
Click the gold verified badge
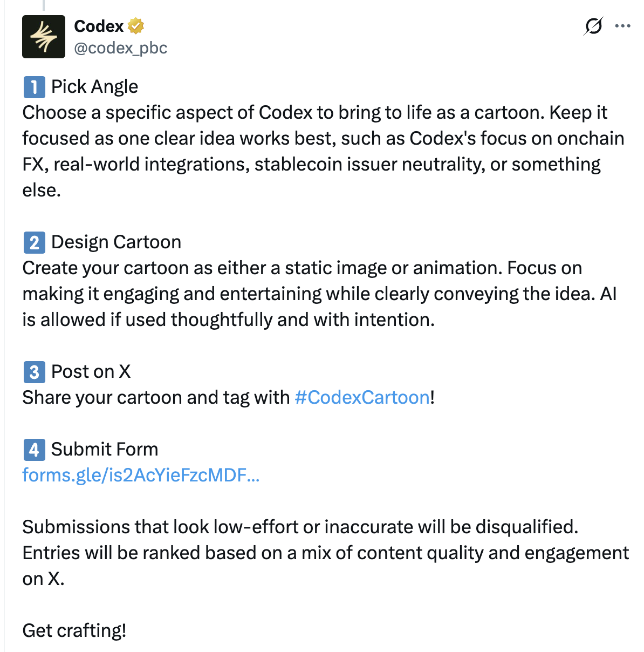pyautogui.click(x=136, y=25)
